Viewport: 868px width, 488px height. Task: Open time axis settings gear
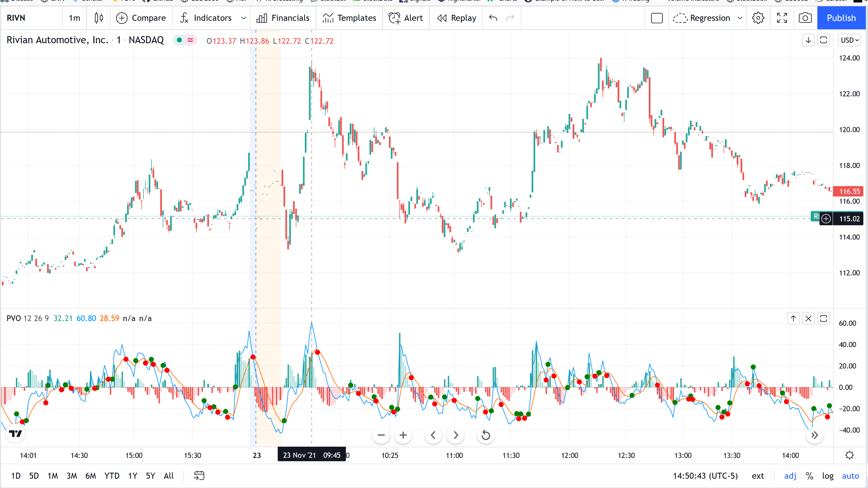coord(849,455)
